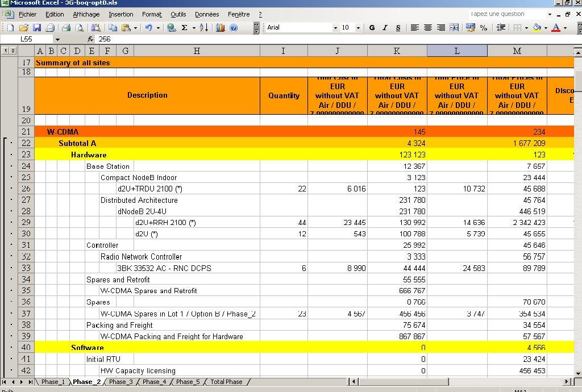Click outline level 2 button
Screen dimensions: 582x392
[13, 51]
